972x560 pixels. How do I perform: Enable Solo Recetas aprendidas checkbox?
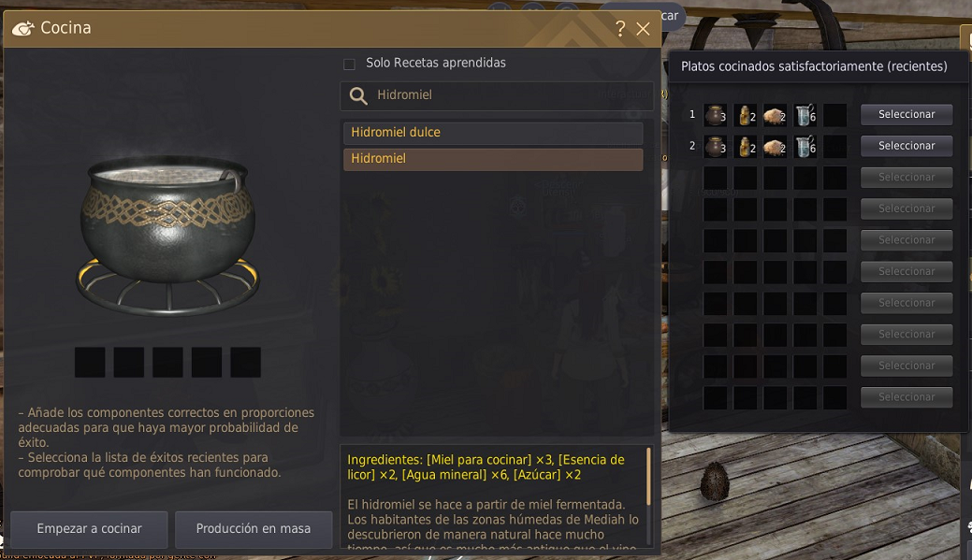coord(349,64)
